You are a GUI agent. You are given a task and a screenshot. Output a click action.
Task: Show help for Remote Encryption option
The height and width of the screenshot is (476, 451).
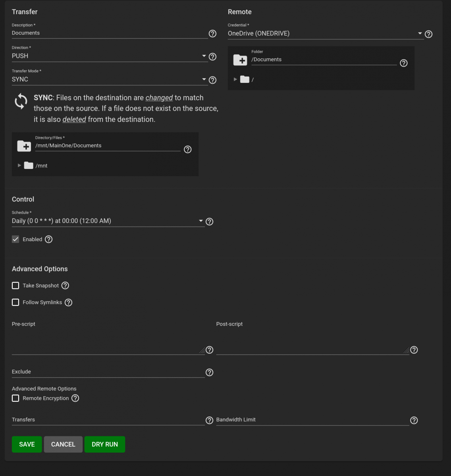(75, 398)
